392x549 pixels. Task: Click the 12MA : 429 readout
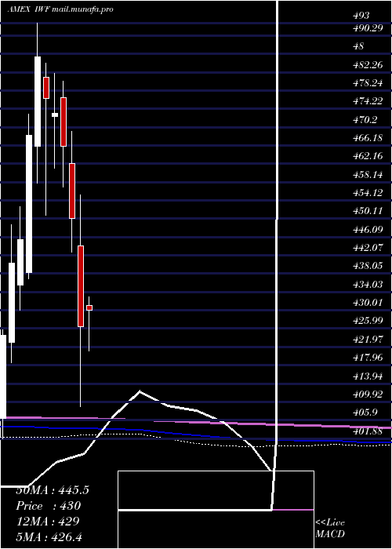[48, 522]
